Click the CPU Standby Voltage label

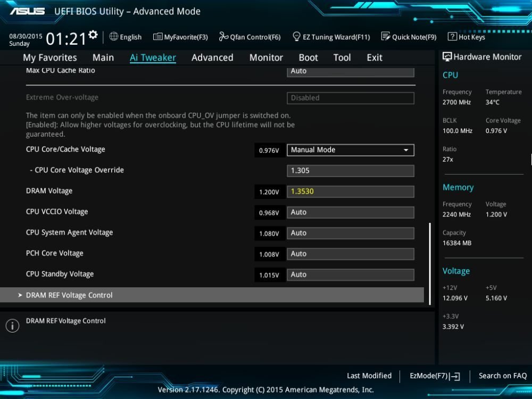pos(60,274)
